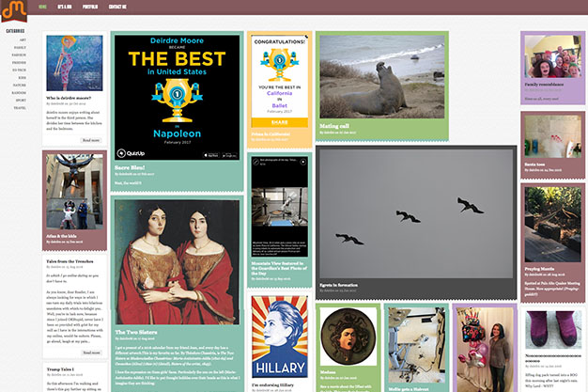Image resolution: width=588 pixels, height=392 pixels.
Task: Open the Guardian robot kitchen screenshot image
Action: point(279,207)
